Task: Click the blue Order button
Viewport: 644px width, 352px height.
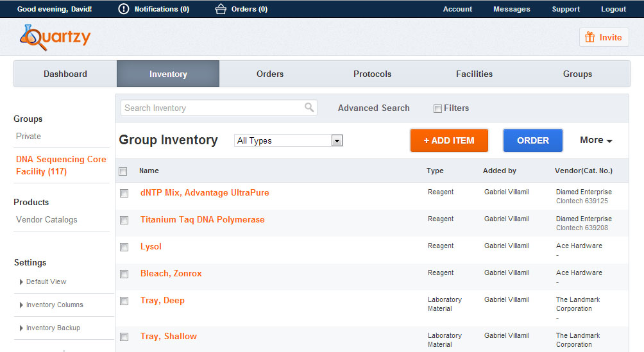Action: tap(532, 140)
